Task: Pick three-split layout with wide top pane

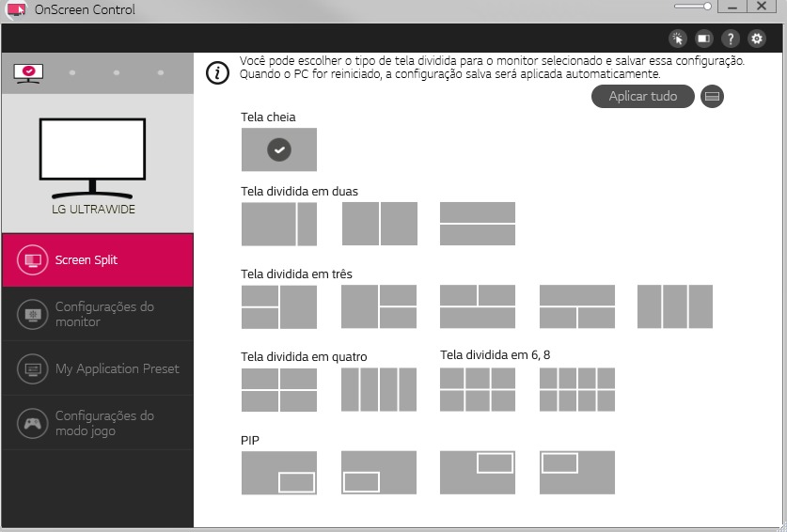Action: pyautogui.click(x=577, y=306)
